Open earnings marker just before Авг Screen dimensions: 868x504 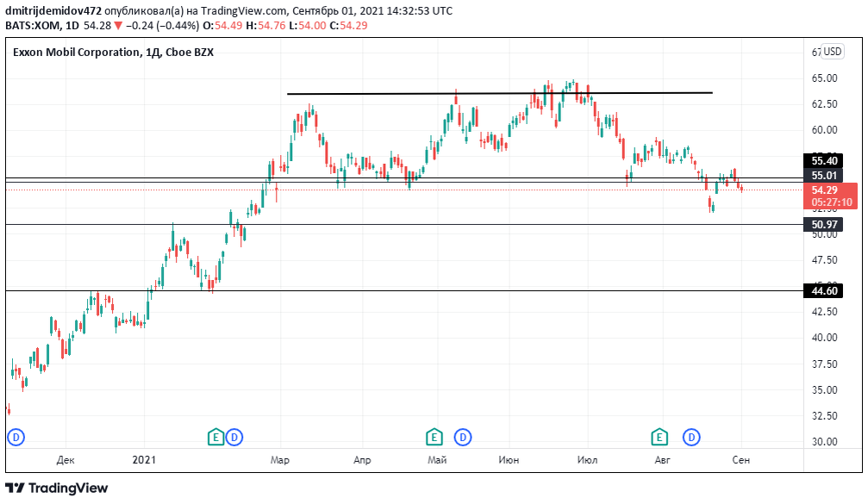click(x=659, y=438)
